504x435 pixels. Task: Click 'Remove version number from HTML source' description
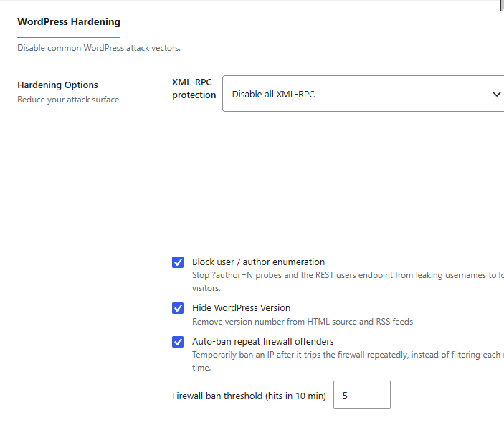coord(303,322)
